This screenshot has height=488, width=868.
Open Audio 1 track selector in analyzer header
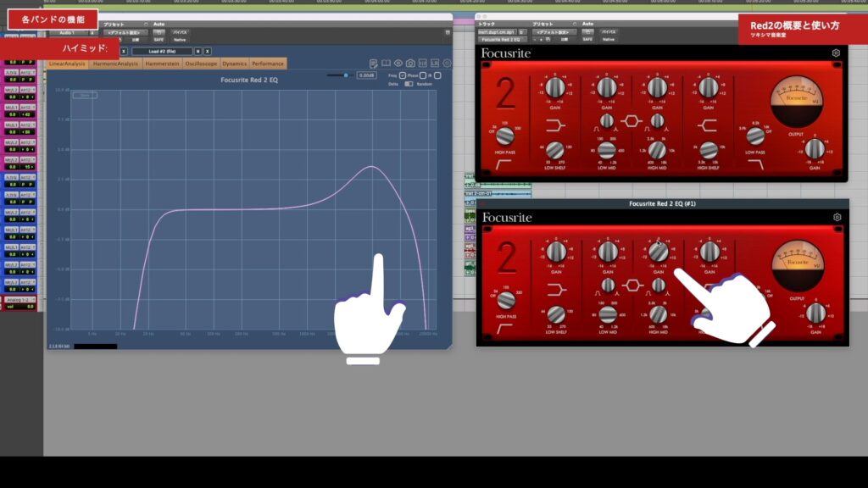pyautogui.click(x=68, y=33)
